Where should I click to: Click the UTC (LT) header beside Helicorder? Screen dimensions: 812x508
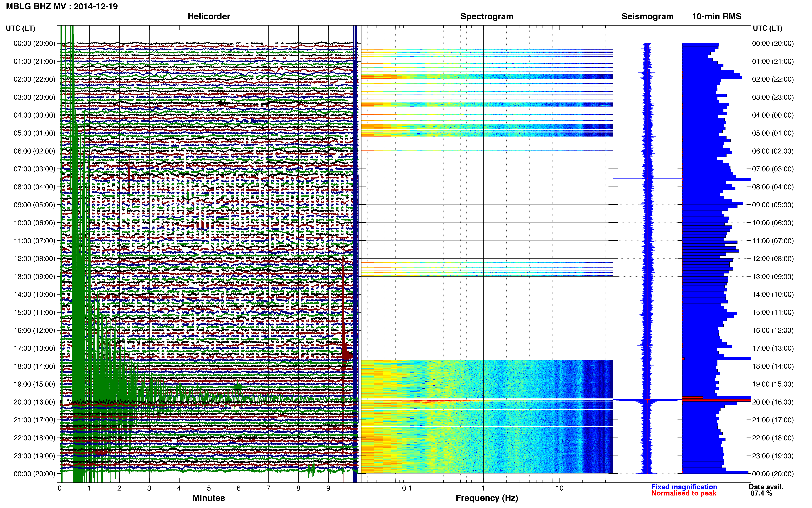(x=21, y=28)
